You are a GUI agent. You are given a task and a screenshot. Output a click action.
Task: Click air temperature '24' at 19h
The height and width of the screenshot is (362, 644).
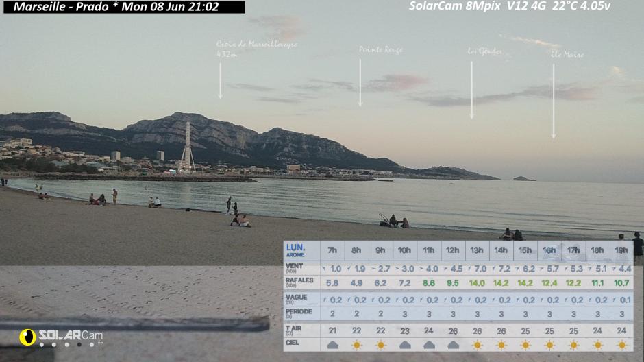pyautogui.click(x=621, y=330)
